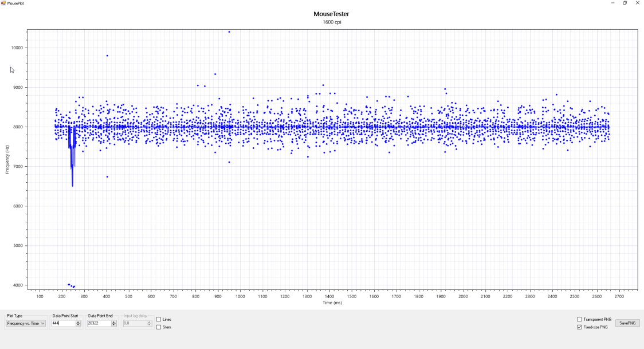Check the Transparent PNG option
Viewport: 644px width, 349px height.
[579, 319]
